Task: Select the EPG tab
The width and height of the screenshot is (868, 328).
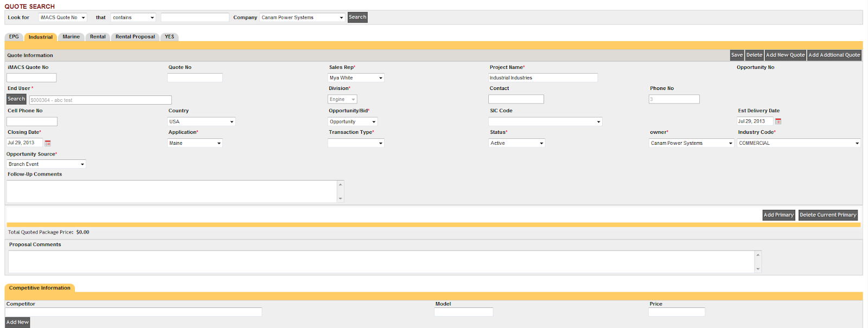Action: 14,37
